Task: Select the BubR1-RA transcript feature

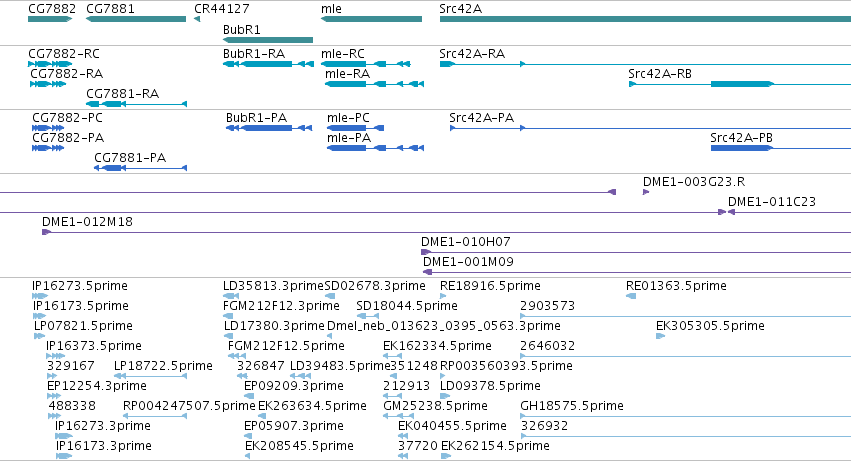Action: pyautogui.click(x=268, y=64)
